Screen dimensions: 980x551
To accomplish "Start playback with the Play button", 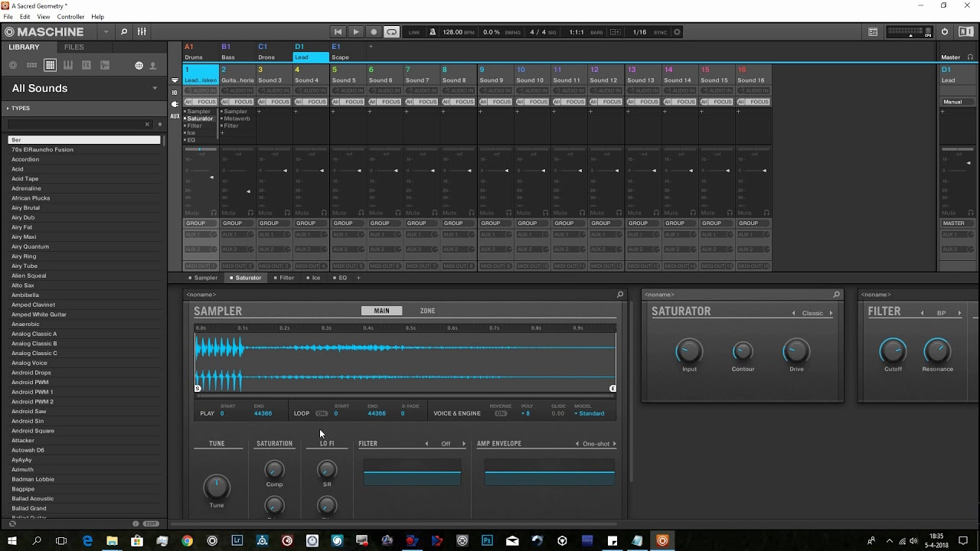I will [x=356, y=32].
